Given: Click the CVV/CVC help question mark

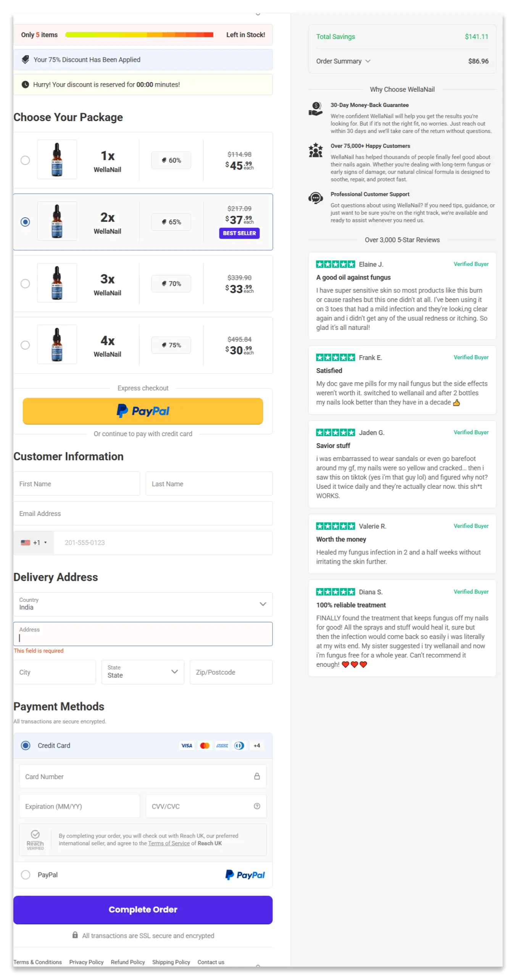Looking at the screenshot, I should click(x=256, y=806).
